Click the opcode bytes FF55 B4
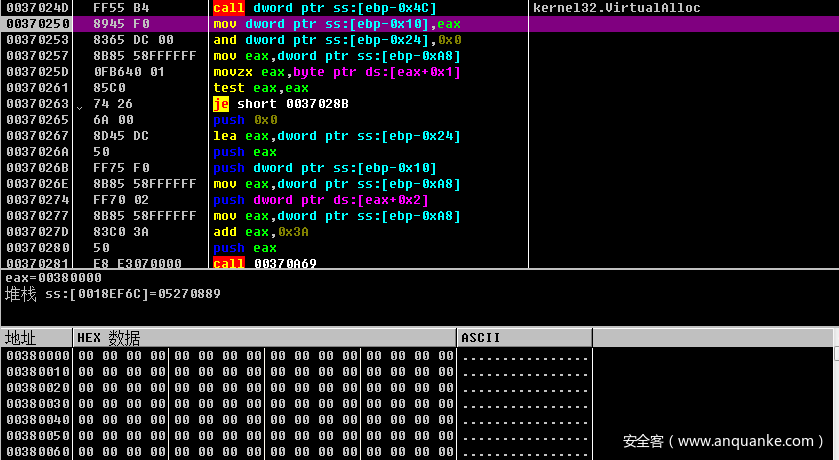 (121, 8)
